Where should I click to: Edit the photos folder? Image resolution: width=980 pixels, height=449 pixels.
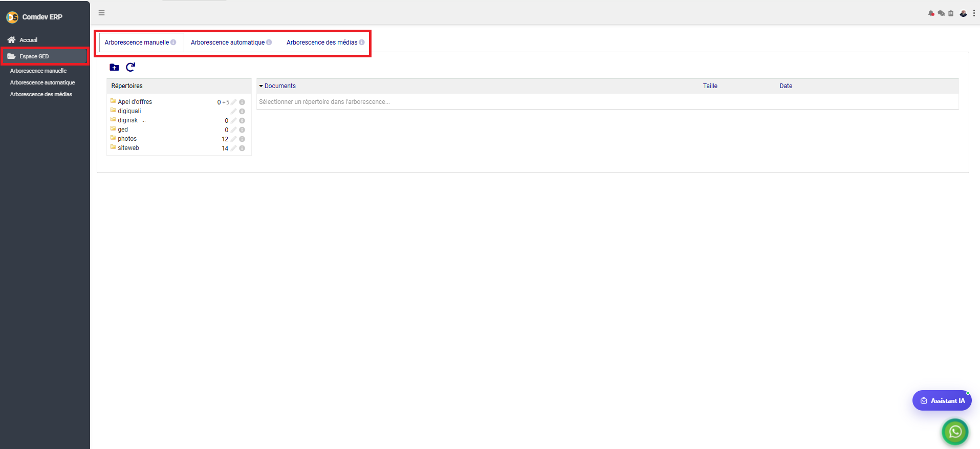click(x=234, y=139)
